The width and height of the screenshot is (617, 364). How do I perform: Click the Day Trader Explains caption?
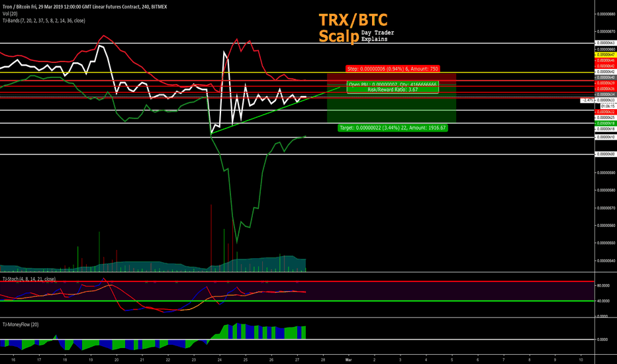click(x=377, y=36)
